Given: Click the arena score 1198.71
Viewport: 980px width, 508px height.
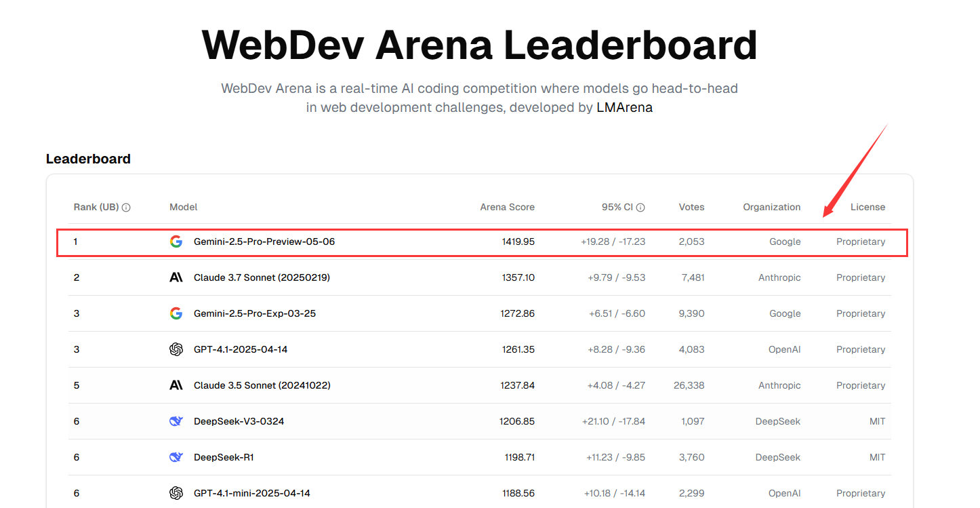Looking at the screenshot, I should coord(520,457).
